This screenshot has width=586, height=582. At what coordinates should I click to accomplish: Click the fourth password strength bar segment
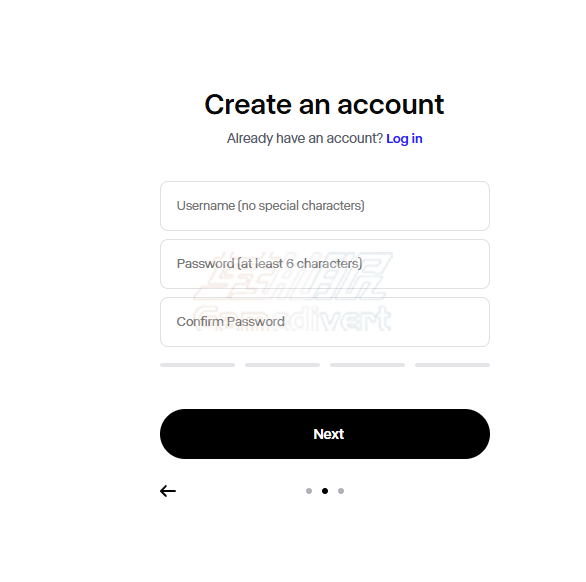[x=452, y=365]
